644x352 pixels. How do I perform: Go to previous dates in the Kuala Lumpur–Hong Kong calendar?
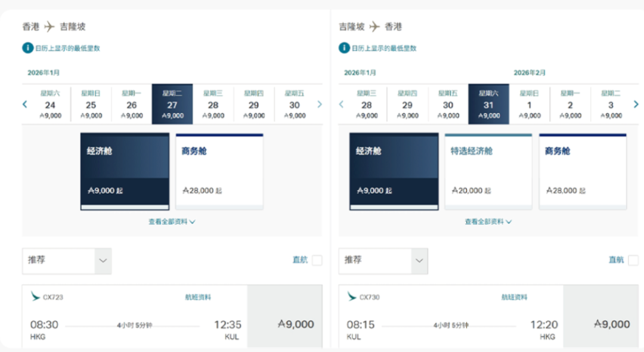[x=341, y=104]
